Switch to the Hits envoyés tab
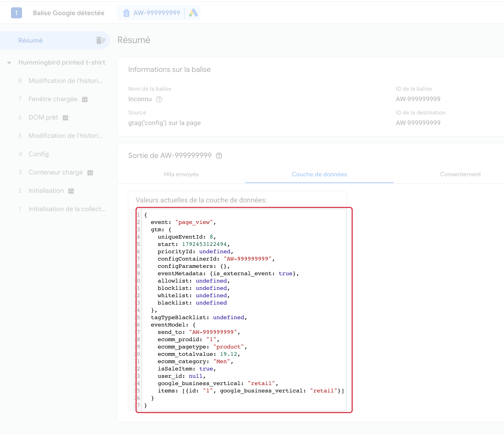The image size is (504, 435). [181, 174]
